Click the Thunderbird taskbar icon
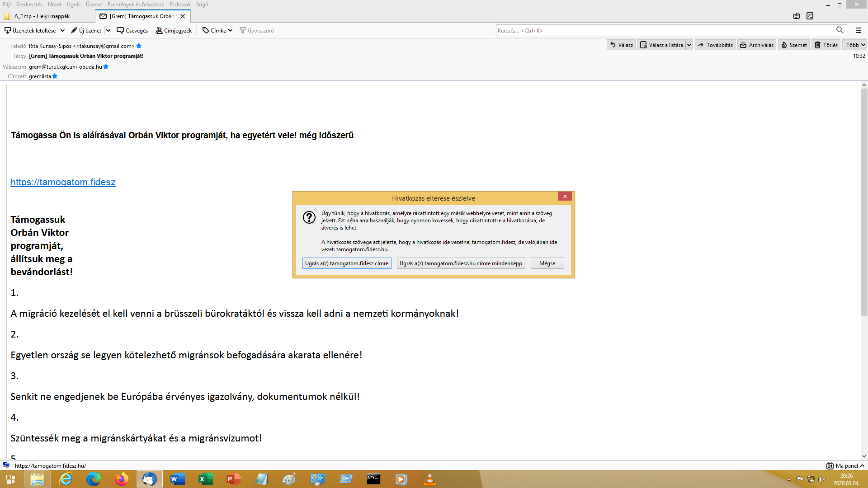Screen dimensions: 868x488 pos(149,479)
